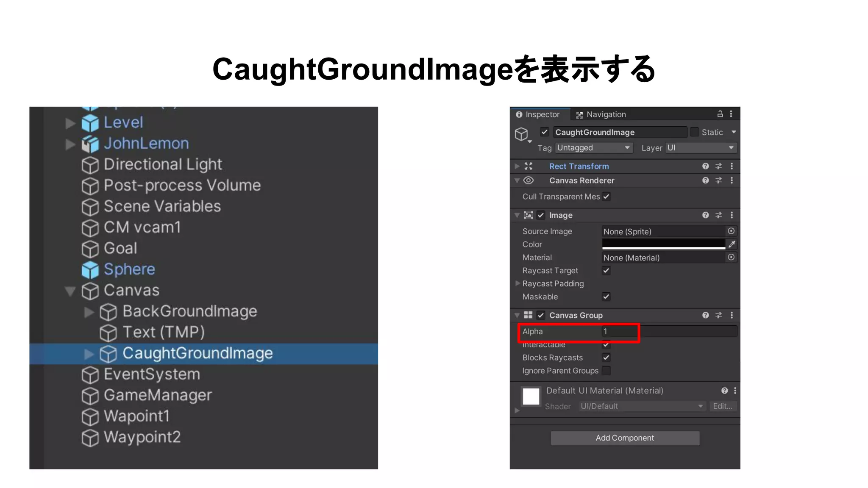The width and height of the screenshot is (868, 488).
Task: Open Canvas Renderer more options menu
Action: pos(732,180)
